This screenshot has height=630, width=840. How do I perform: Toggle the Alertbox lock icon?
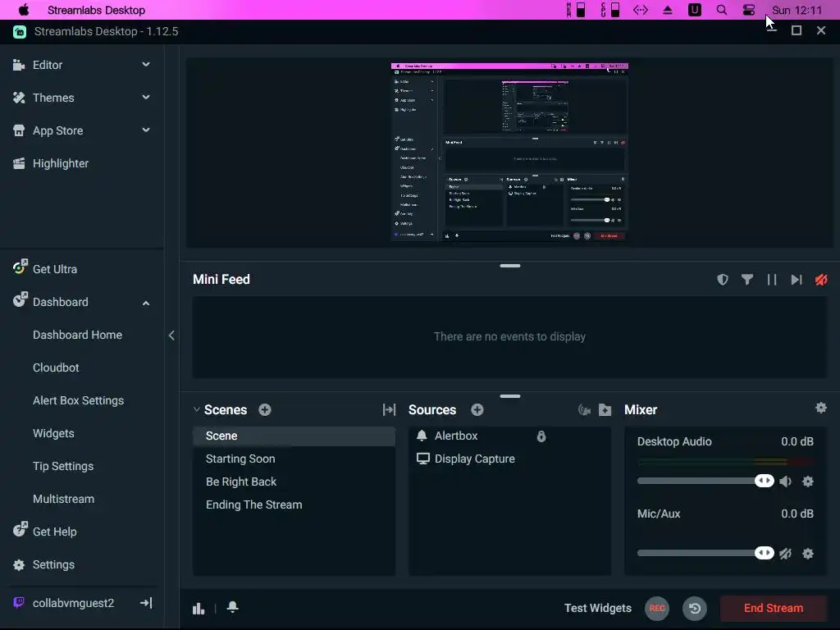541,436
